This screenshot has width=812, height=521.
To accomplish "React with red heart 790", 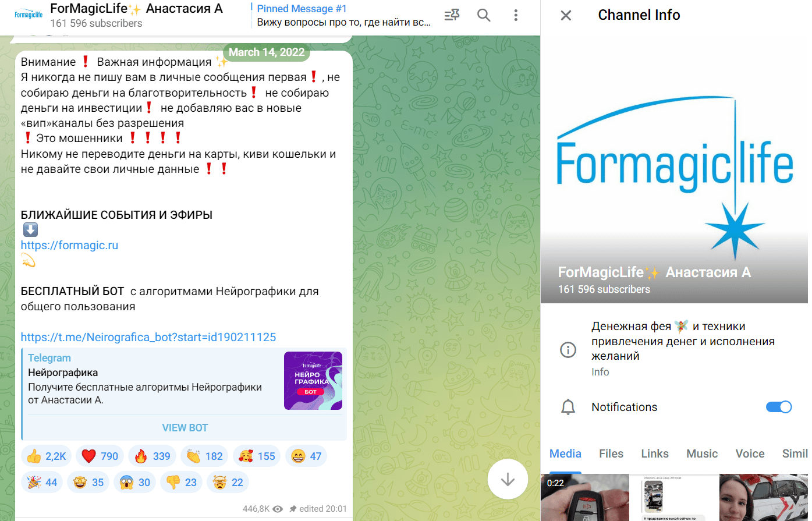I will 100,456.
